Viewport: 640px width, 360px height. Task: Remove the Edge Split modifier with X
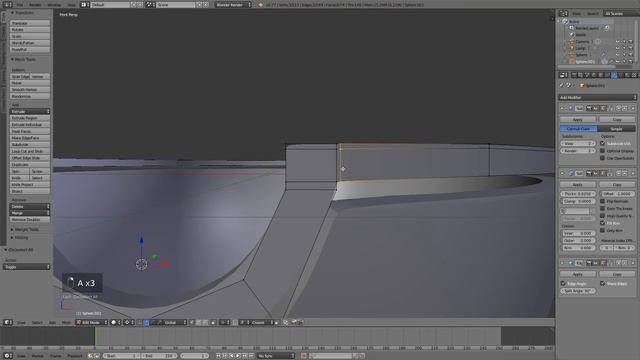tap(633, 263)
